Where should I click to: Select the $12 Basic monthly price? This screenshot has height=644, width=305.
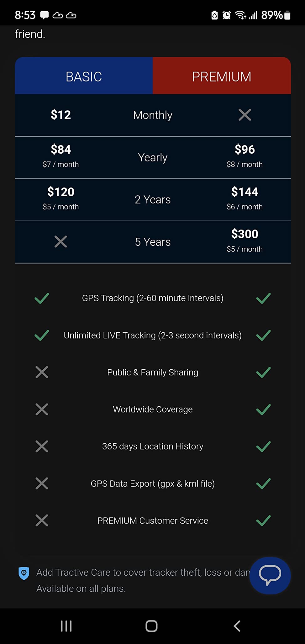click(61, 115)
